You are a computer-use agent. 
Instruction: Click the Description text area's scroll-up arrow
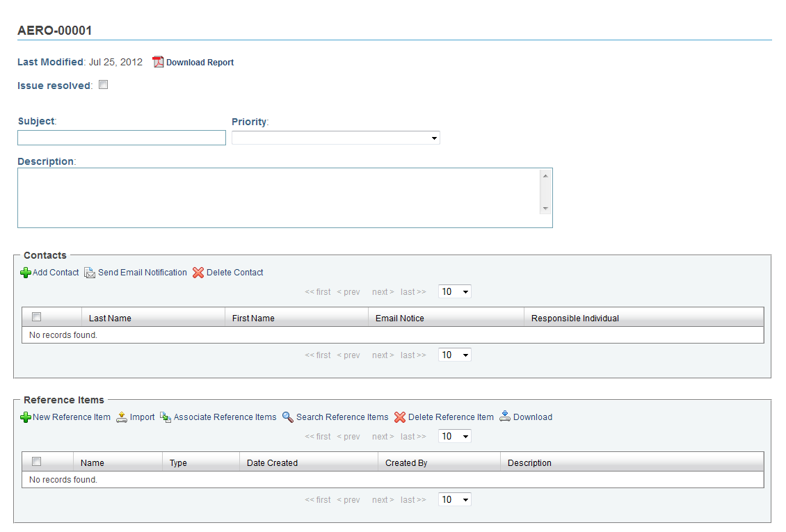[x=545, y=176]
